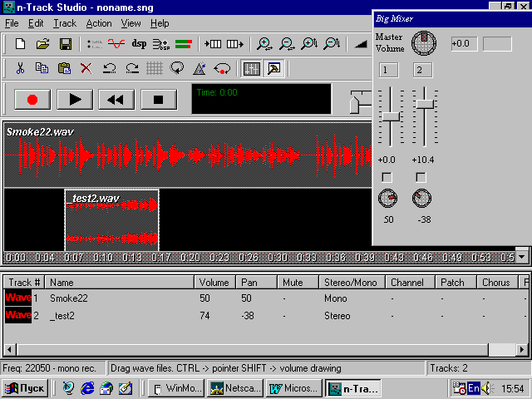This screenshot has height=399, width=532.
Task: Open the Help menu
Action: [160, 23]
